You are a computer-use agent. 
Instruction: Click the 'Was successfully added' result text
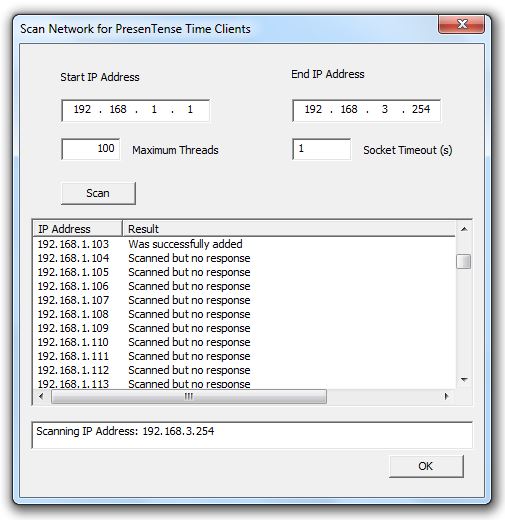click(x=185, y=244)
